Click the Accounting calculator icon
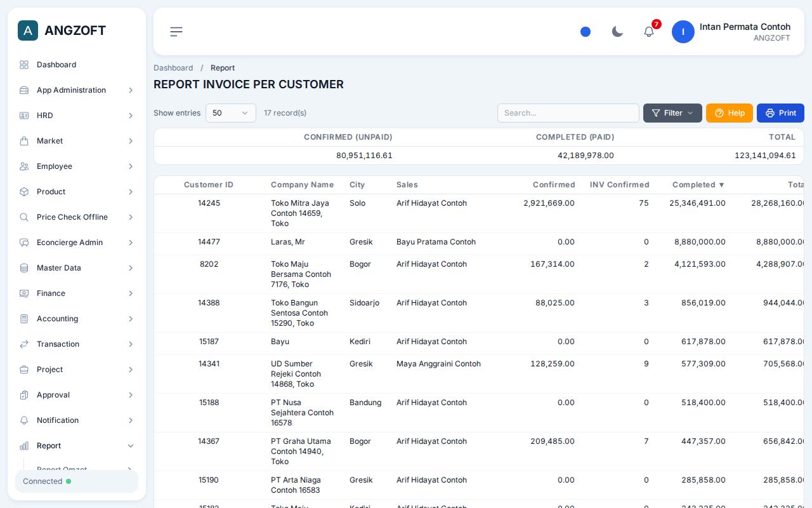Image resolution: width=812 pixels, height=508 pixels. [24, 319]
